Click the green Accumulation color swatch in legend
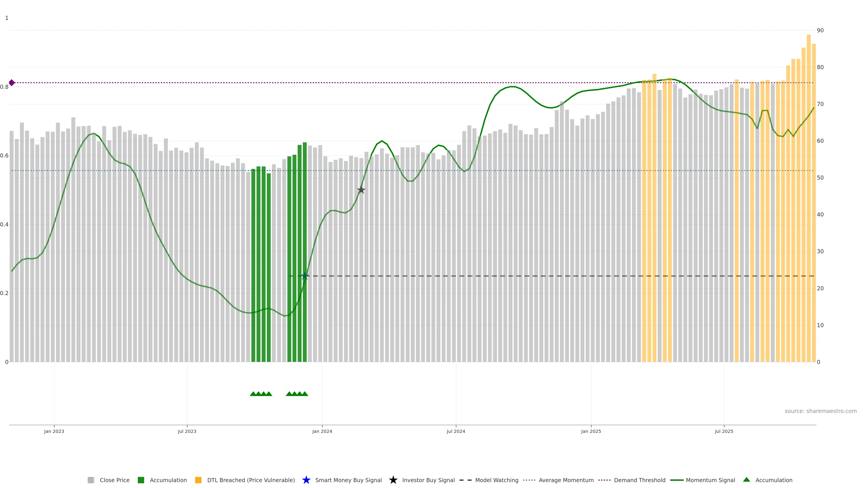 tap(141, 480)
